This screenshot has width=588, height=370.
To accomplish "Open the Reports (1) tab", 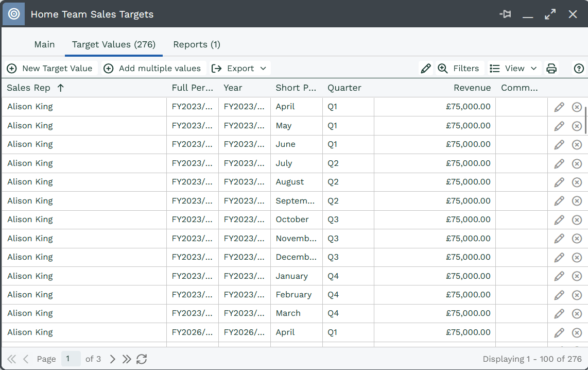I will [x=197, y=44].
